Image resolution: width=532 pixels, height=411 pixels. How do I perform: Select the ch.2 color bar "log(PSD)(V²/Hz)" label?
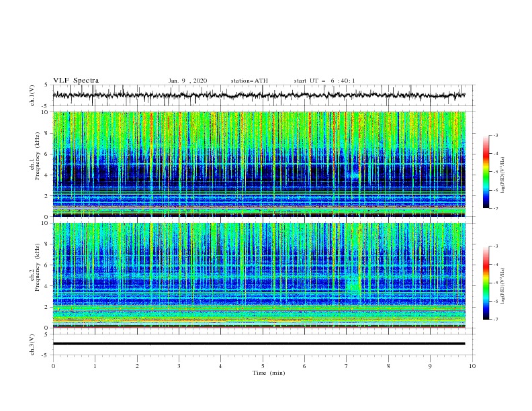coord(502,286)
